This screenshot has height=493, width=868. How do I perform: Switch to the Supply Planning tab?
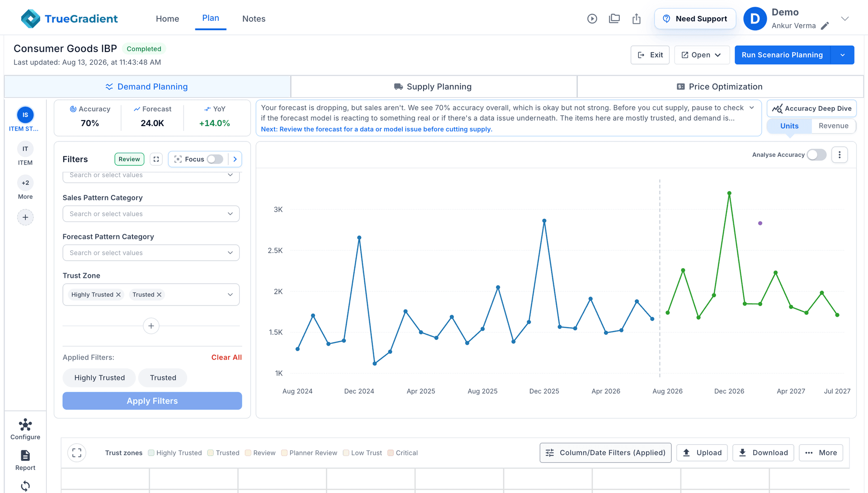point(434,86)
